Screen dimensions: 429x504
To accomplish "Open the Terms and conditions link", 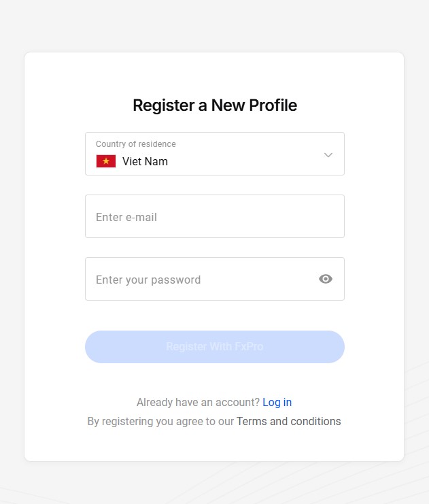I will 288,421.
